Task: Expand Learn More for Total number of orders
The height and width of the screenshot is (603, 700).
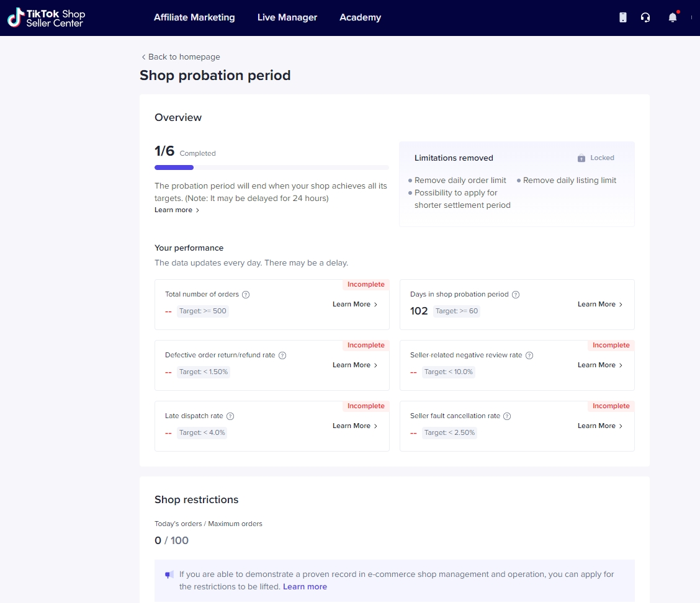Action: point(355,305)
